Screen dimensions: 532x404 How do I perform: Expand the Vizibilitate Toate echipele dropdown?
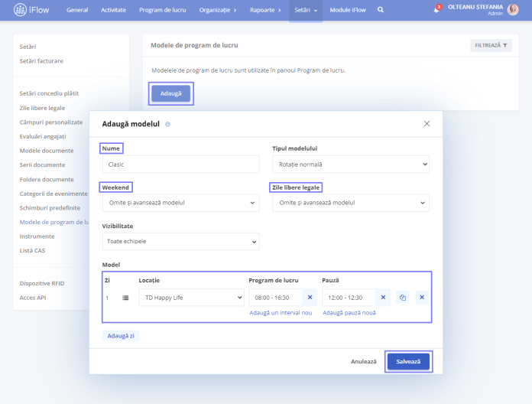click(x=180, y=241)
